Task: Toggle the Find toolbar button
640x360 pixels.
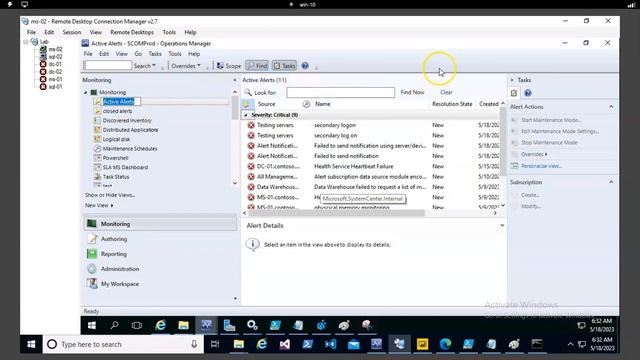Action: tap(257, 66)
